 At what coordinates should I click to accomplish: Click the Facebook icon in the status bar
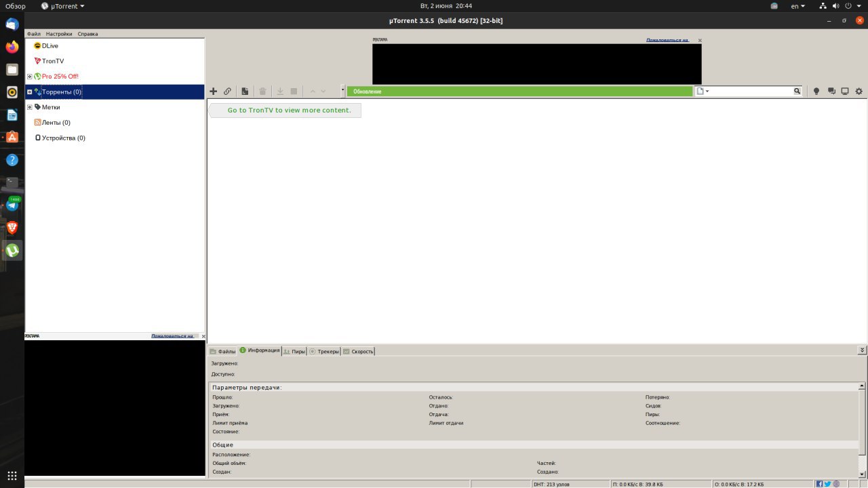(x=820, y=484)
